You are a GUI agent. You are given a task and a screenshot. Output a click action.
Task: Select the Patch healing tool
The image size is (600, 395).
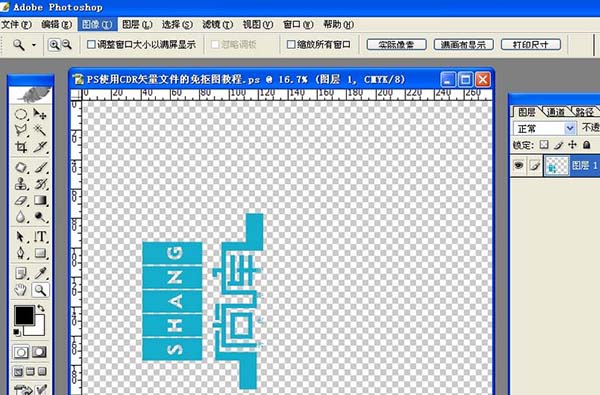[21, 167]
